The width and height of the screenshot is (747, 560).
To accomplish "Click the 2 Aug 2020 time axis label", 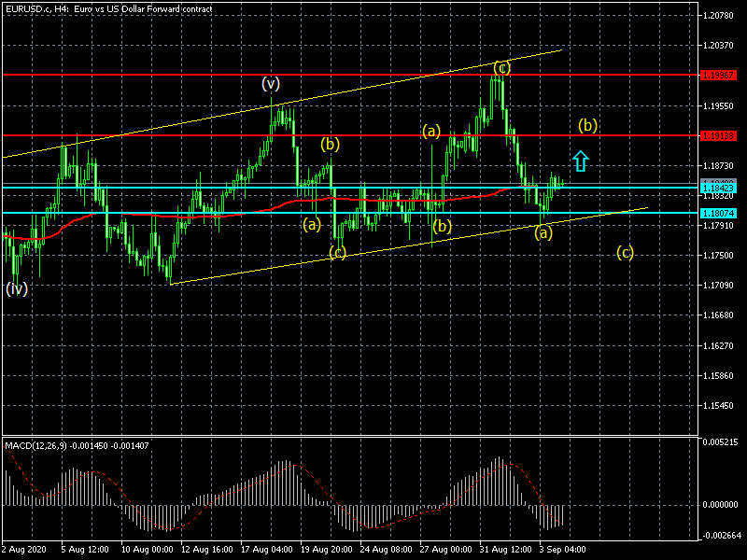I will pyautogui.click(x=26, y=550).
